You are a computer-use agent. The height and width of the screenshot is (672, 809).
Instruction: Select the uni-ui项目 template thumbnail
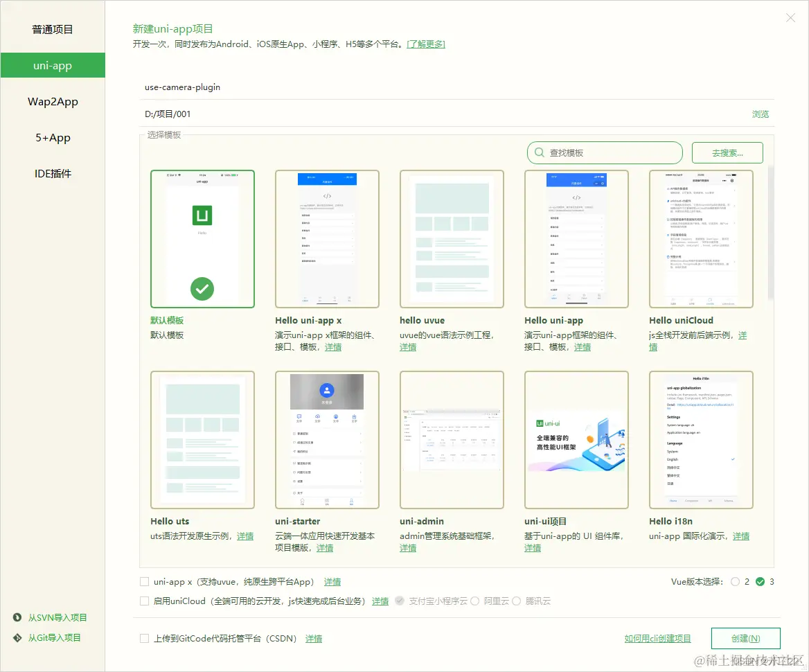tap(576, 440)
